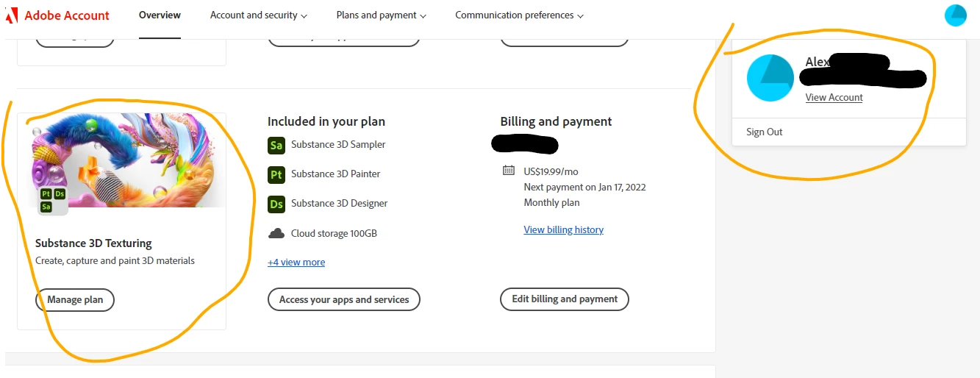980x378 pixels.
Task: Click the Substance 3D Texturing plan title
Action: pos(93,243)
